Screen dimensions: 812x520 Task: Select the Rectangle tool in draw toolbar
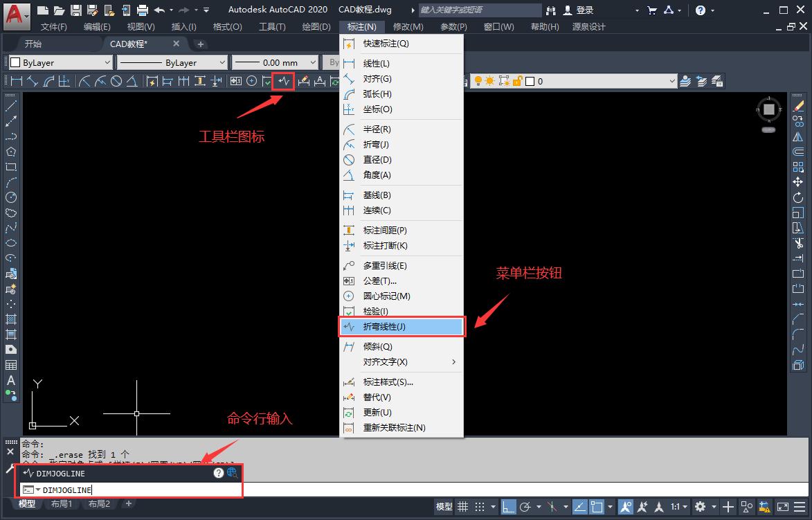tap(11, 167)
